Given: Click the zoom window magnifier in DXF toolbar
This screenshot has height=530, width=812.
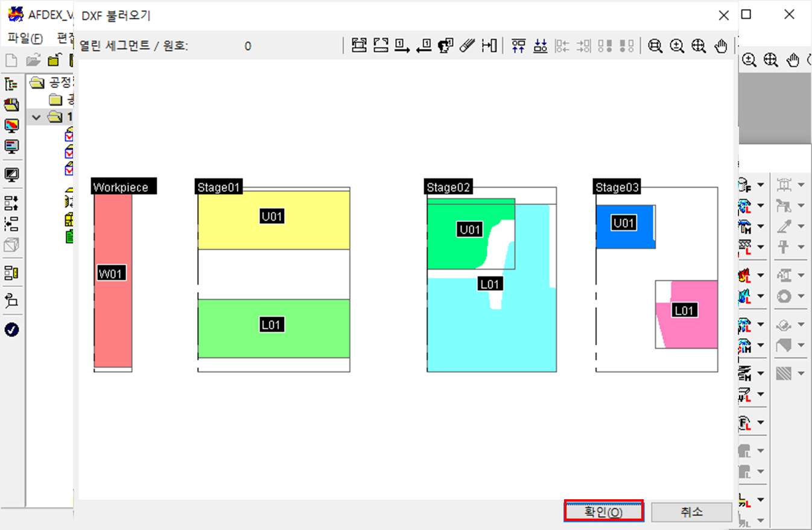Looking at the screenshot, I should (655, 46).
